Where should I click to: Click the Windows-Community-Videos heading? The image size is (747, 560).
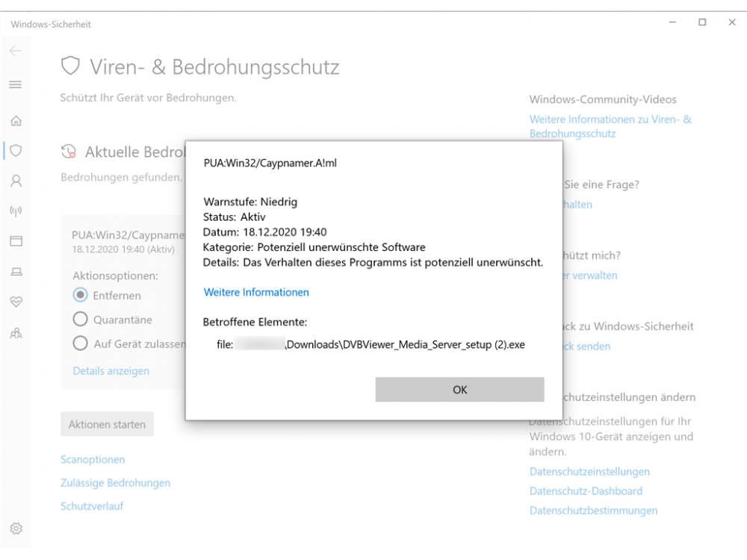pos(603,99)
